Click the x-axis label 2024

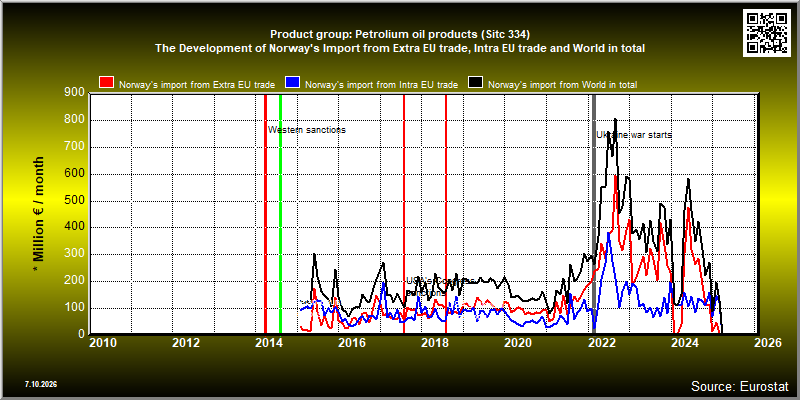tap(685, 343)
